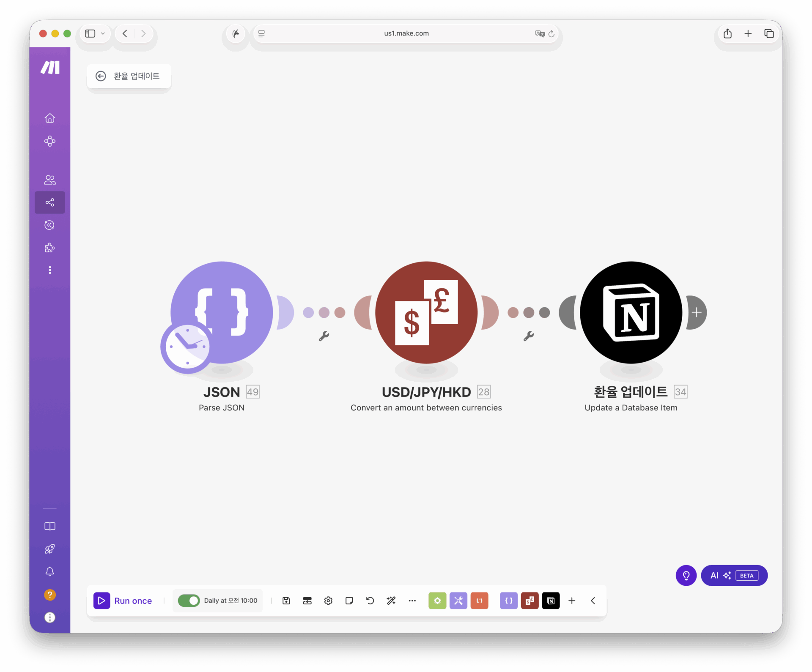The width and height of the screenshot is (812, 672).
Task: Select the Scenarios share icon in sidebar
Action: point(50,202)
